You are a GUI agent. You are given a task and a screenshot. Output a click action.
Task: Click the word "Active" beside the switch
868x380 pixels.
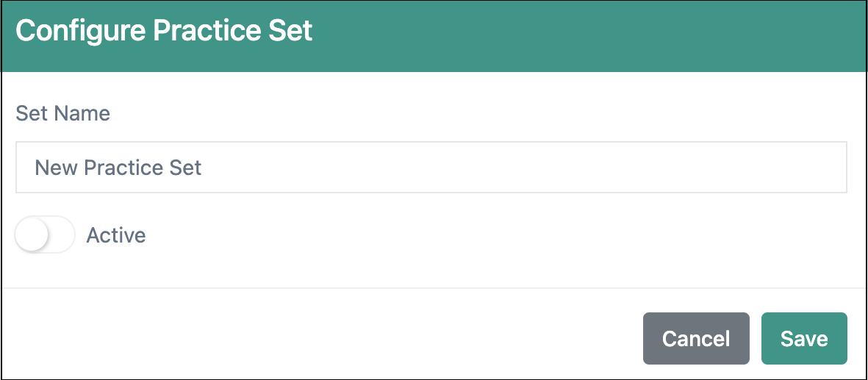tap(116, 235)
